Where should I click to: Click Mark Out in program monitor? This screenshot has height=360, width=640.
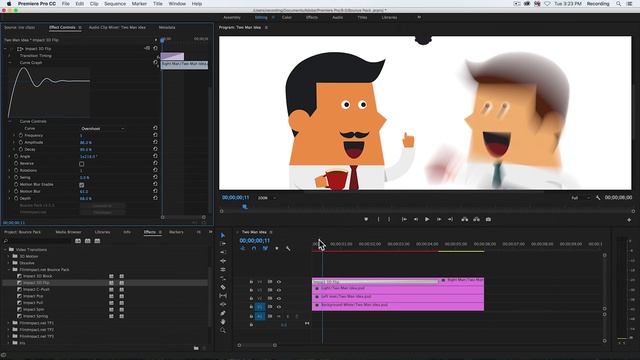389,219
